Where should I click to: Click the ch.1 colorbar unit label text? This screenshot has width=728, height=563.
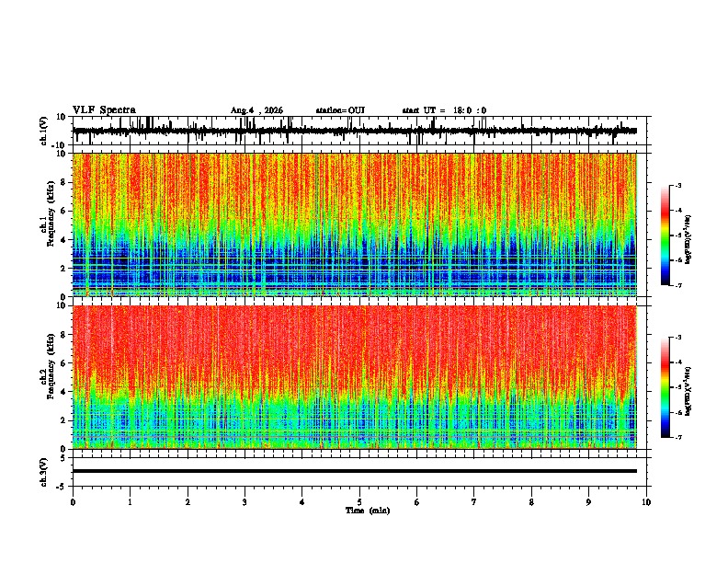tap(688, 239)
